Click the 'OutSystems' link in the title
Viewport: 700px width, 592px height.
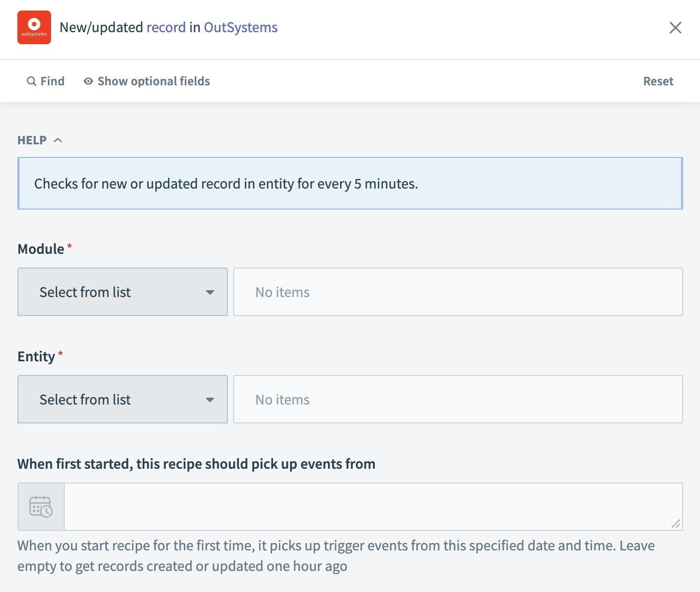point(241,27)
